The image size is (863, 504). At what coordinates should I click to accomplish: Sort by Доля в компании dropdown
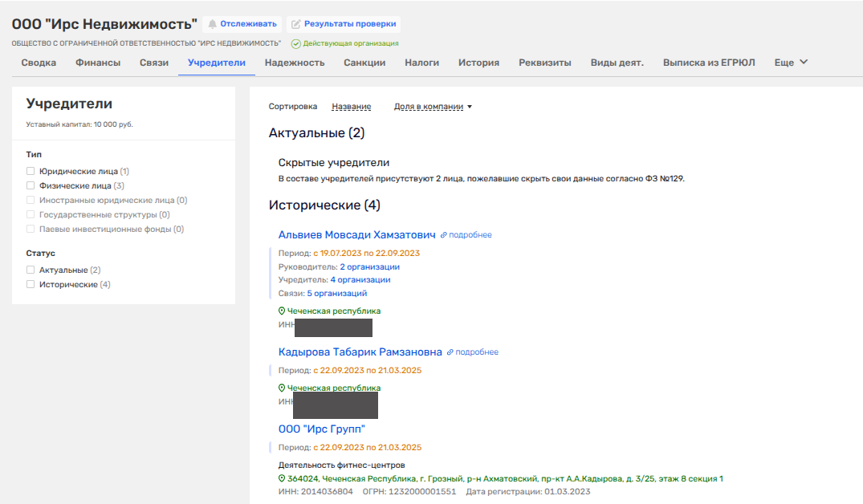click(x=433, y=107)
